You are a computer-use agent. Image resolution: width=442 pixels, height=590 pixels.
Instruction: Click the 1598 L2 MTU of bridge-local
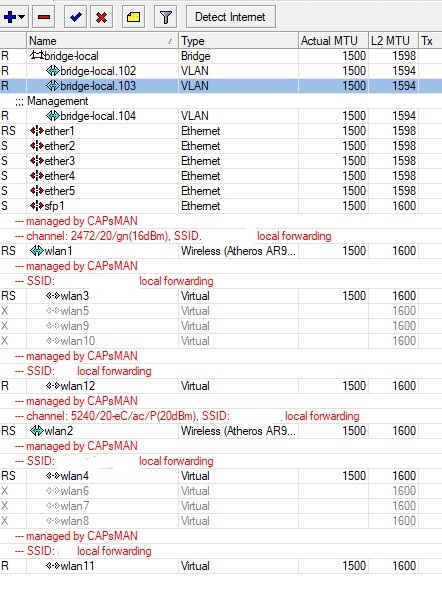404,56
